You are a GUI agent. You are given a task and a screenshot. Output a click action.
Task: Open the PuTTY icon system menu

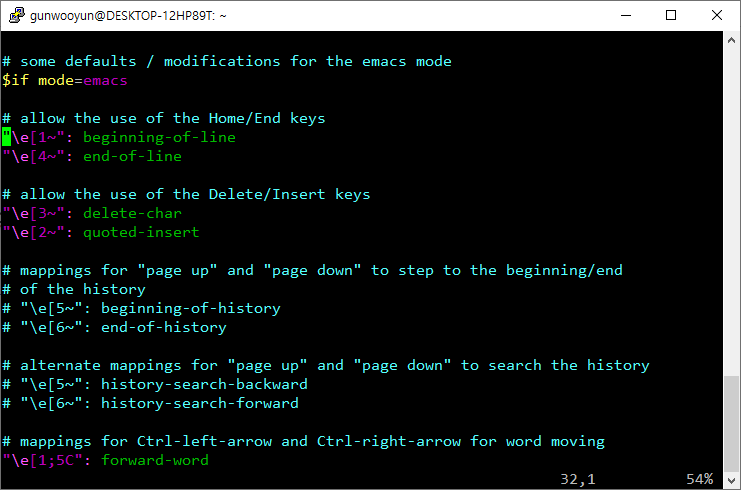pyautogui.click(x=17, y=15)
